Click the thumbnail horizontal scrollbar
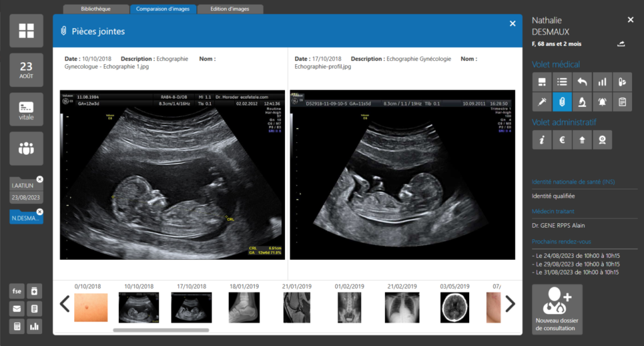644x346 pixels. 161,330
